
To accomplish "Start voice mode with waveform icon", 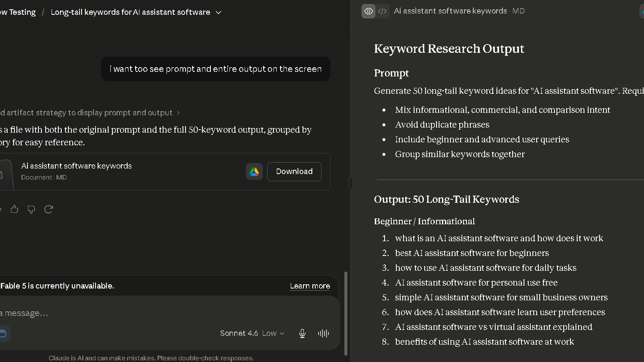I will [323, 333].
